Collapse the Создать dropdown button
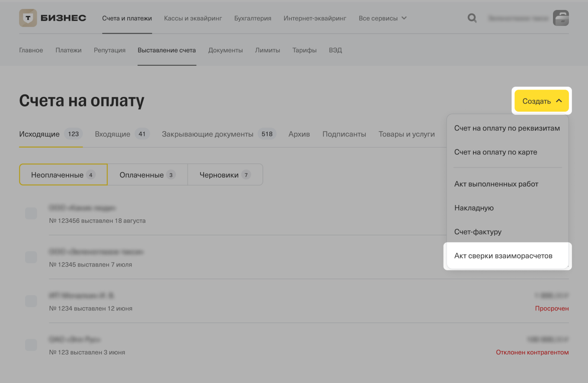 click(542, 101)
